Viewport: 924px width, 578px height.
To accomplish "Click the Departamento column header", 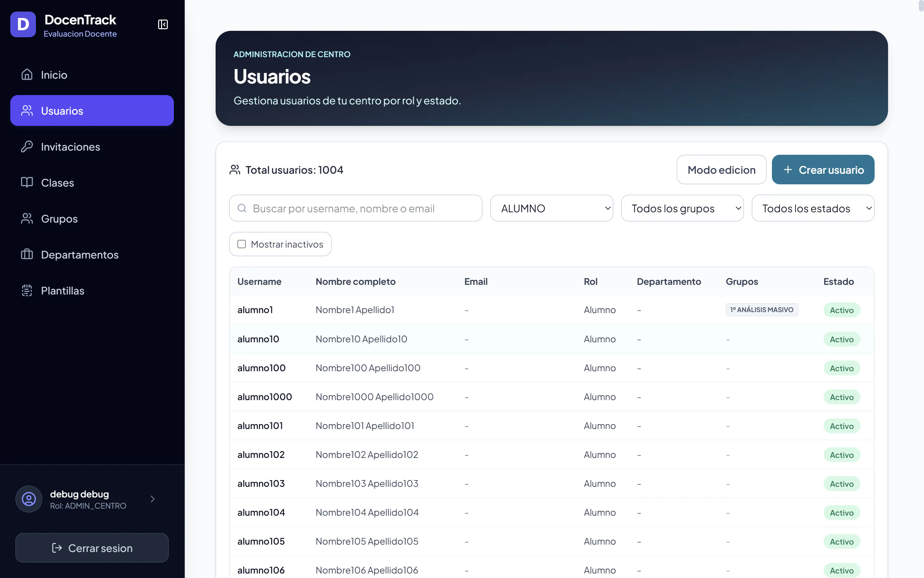I will click(669, 281).
